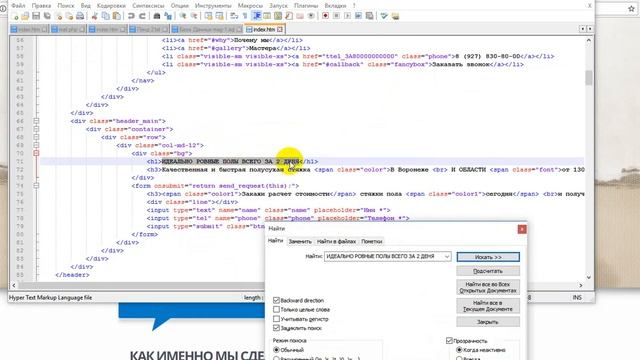Open the Плагины menu

tap(306, 6)
